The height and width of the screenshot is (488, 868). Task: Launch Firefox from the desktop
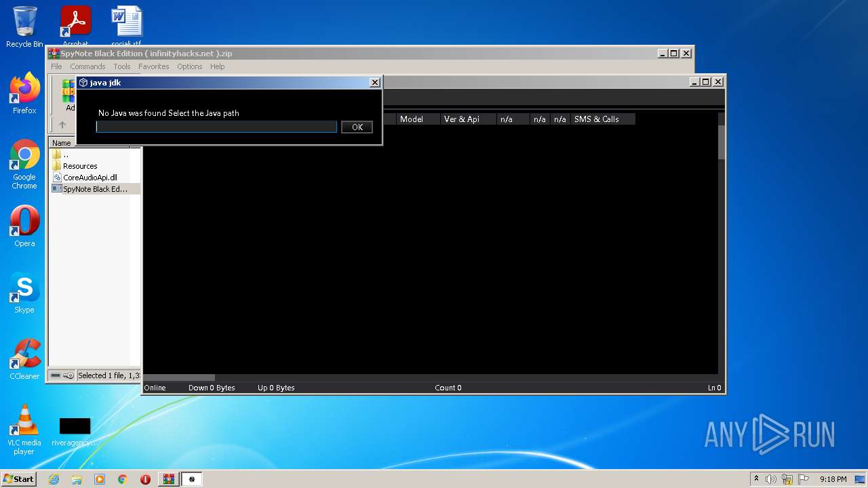(x=24, y=93)
